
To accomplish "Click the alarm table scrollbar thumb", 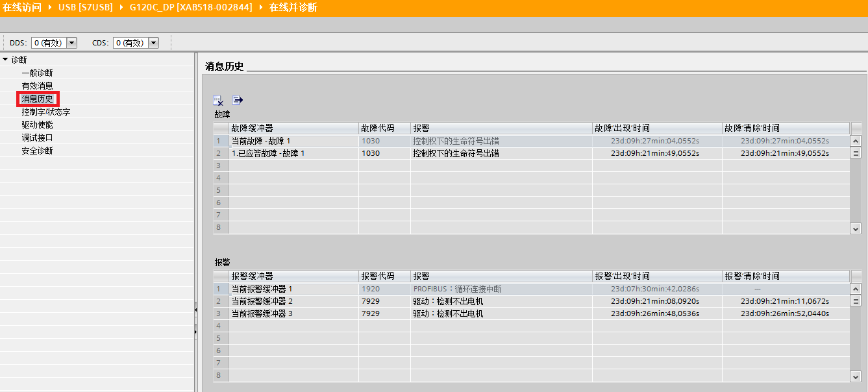I will pyautogui.click(x=856, y=301).
